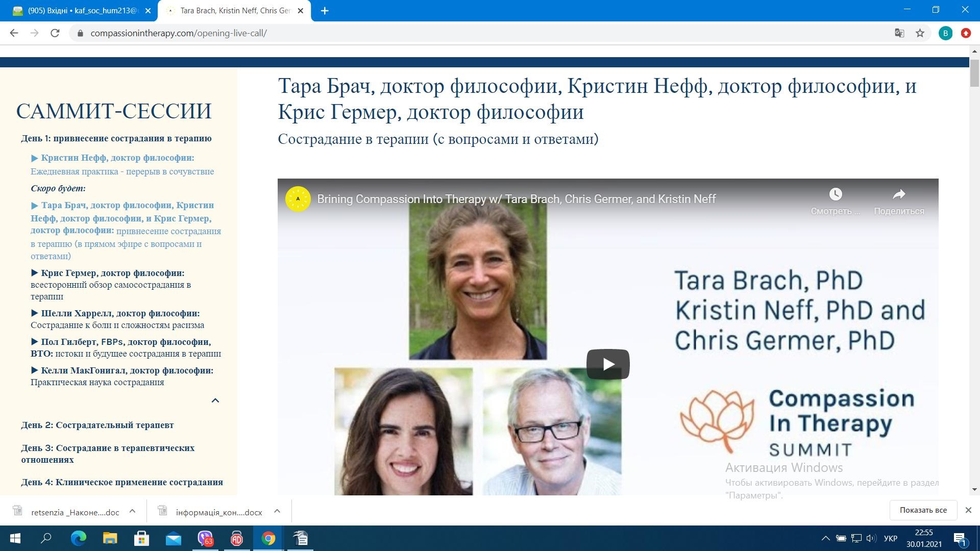The width and height of the screenshot is (980, 551).
Task: Click the Google Translate icon in address bar
Action: 899,33
